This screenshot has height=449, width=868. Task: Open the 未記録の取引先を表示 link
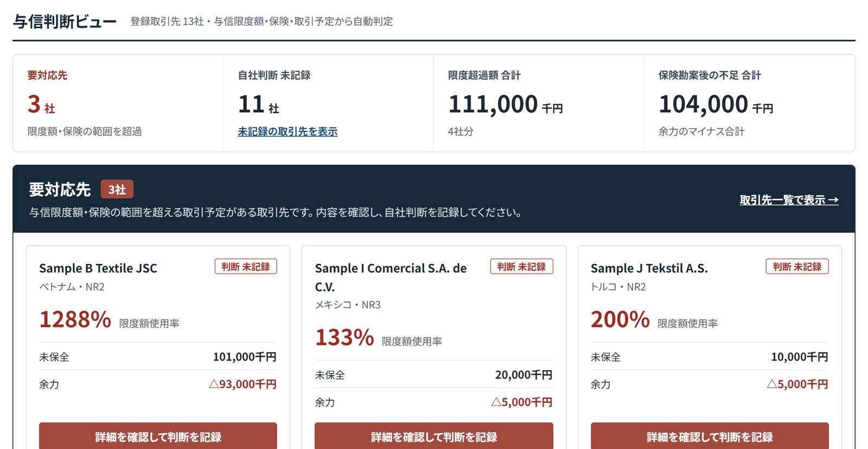tap(288, 131)
